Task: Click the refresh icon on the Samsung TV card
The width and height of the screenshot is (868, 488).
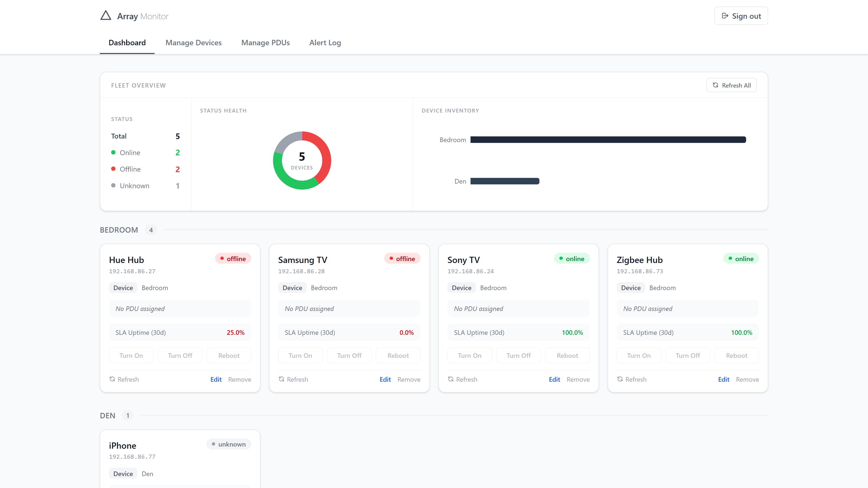Action: tap(282, 379)
